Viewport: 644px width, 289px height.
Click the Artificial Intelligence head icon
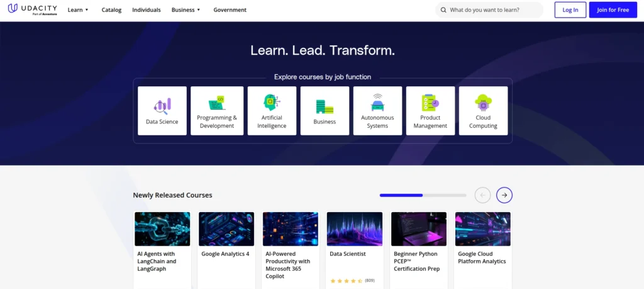272,103
